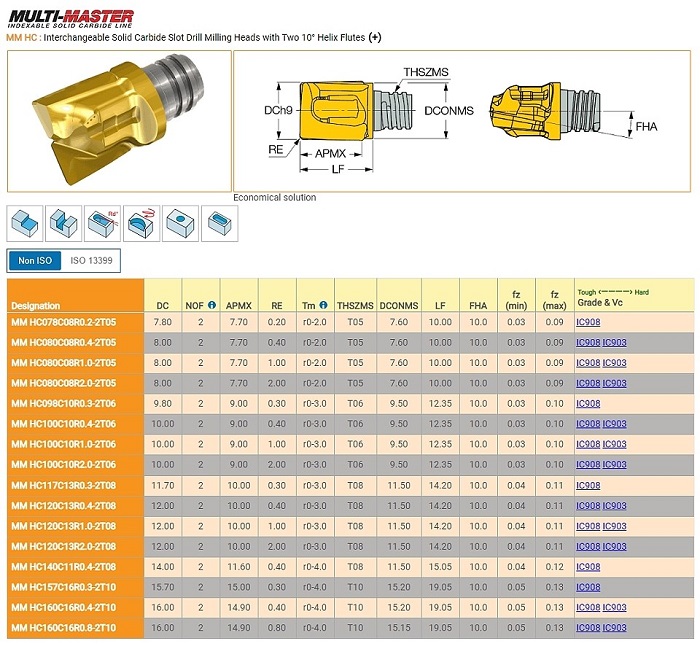Open the milling head product photo
Image resolution: width=700 pixels, height=646 pixels.
(x=119, y=121)
